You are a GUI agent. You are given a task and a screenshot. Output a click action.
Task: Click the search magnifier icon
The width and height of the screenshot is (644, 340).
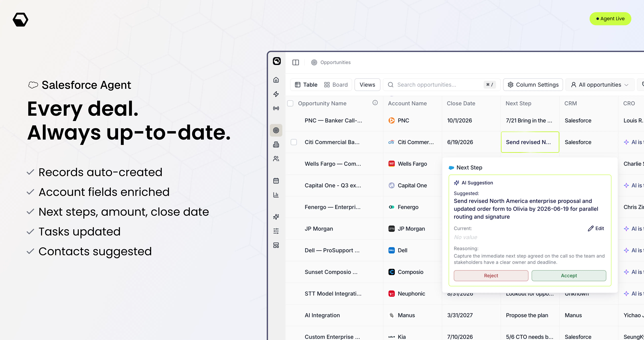click(390, 85)
